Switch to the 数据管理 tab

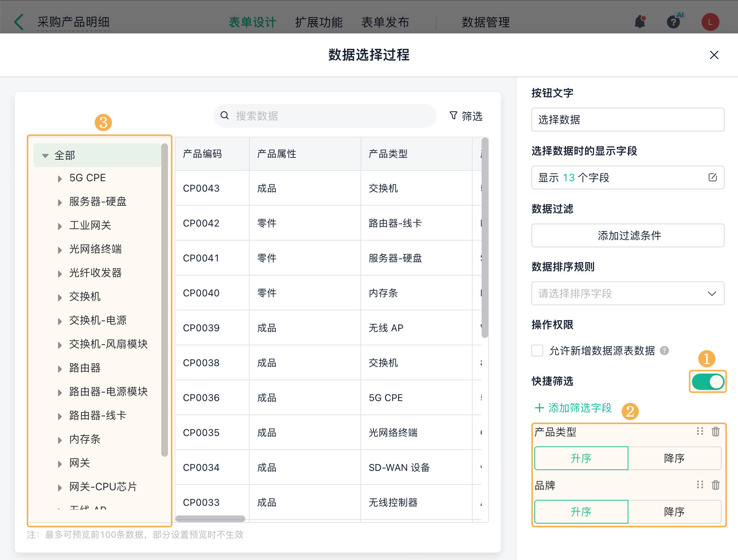(x=486, y=22)
